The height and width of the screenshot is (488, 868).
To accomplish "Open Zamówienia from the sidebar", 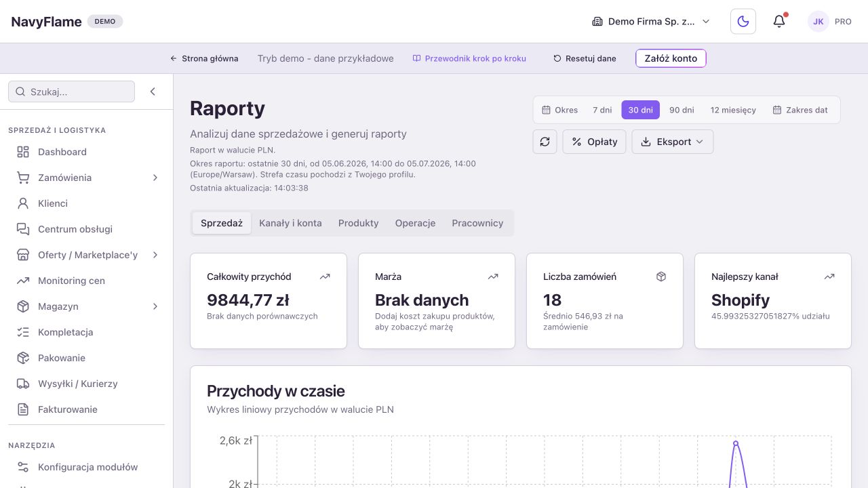I will tap(87, 178).
